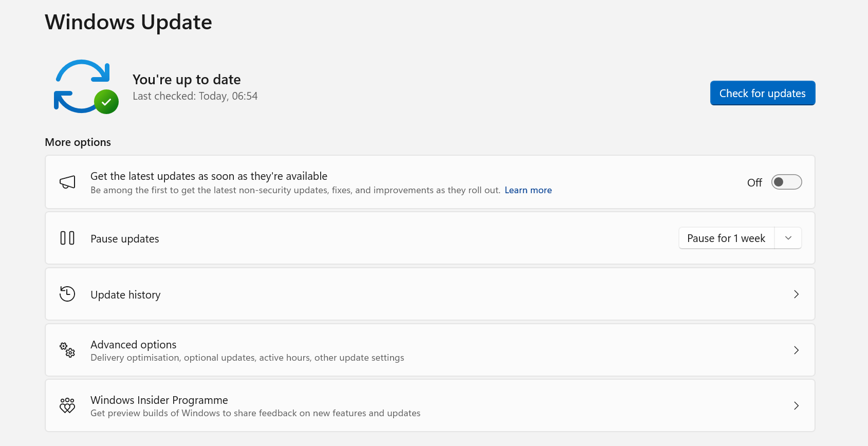Click the "Get preview builds of Windows" description
Screen dimensions: 868x446
255,413
